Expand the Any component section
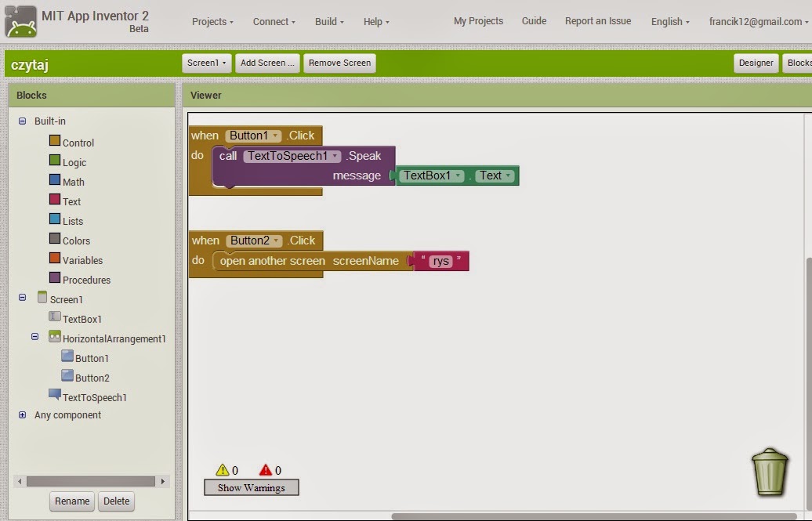812x521 pixels. (x=23, y=415)
